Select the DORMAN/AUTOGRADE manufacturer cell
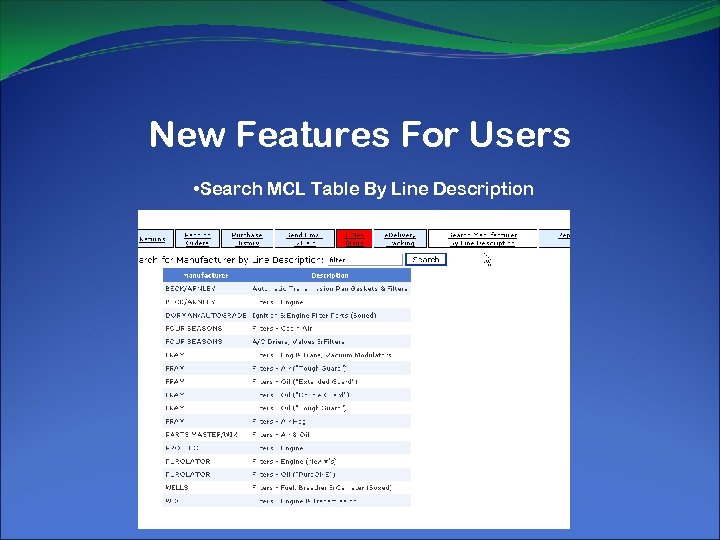 pos(206,315)
